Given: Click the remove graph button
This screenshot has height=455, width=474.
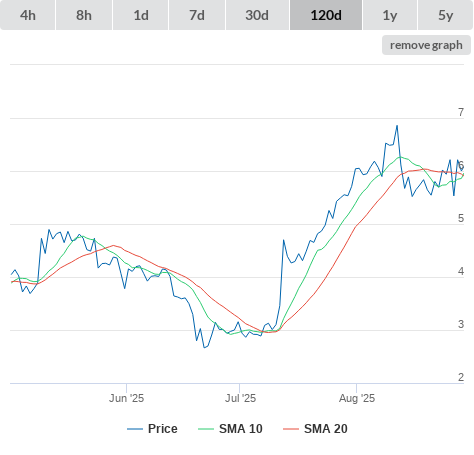Looking at the screenshot, I should (426, 45).
